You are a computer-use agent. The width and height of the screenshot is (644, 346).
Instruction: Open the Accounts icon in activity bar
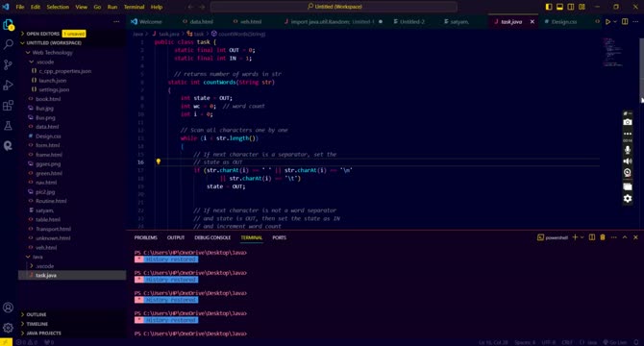[x=9, y=308]
